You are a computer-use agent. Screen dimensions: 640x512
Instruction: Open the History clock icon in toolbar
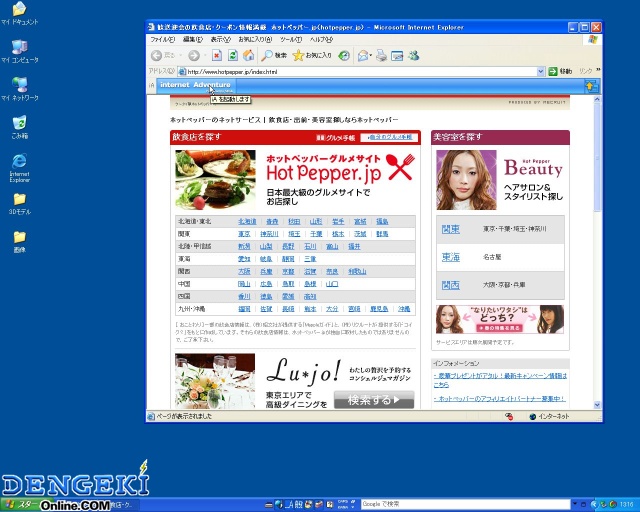tap(344, 56)
